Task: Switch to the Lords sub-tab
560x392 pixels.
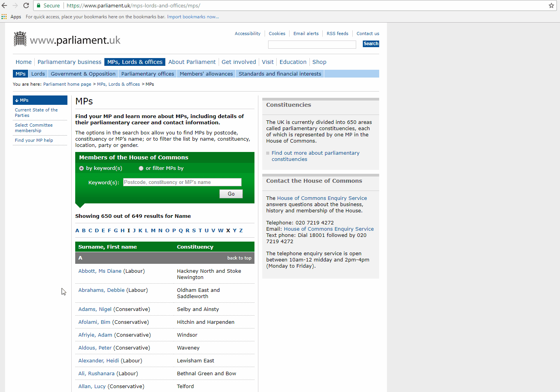Action: click(38, 74)
